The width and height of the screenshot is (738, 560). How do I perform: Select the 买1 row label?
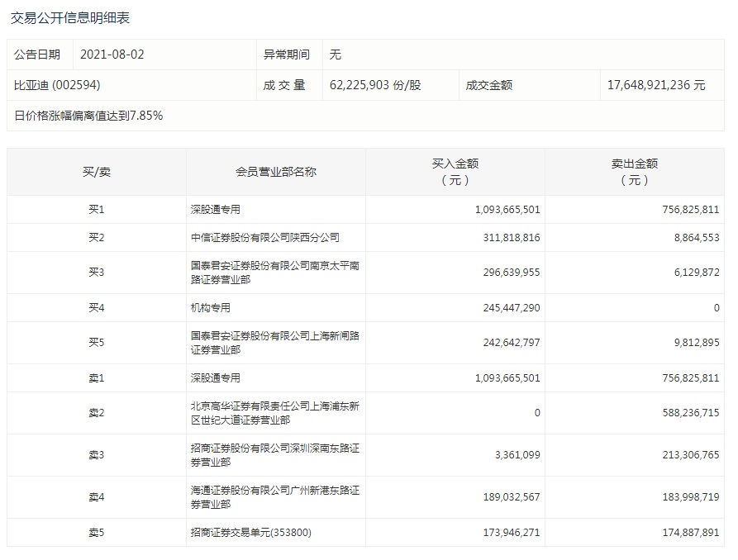pyautogui.click(x=97, y=210)
